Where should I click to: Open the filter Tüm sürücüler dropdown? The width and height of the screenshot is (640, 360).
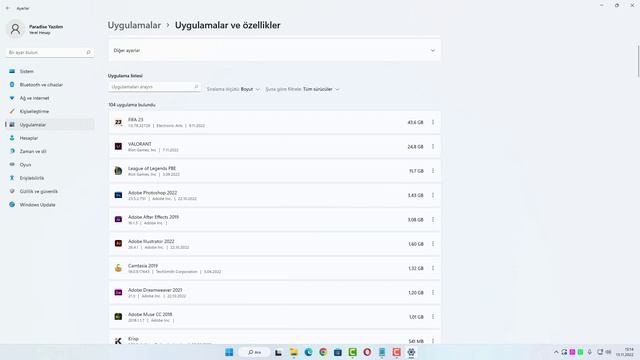(302, 89)
